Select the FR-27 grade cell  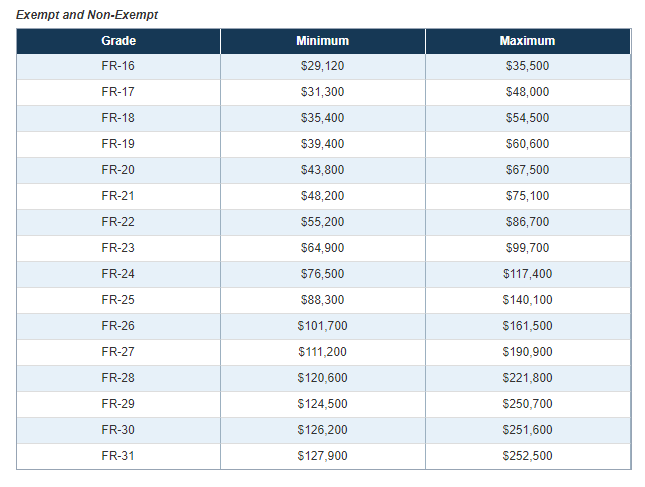click(118, 352)
